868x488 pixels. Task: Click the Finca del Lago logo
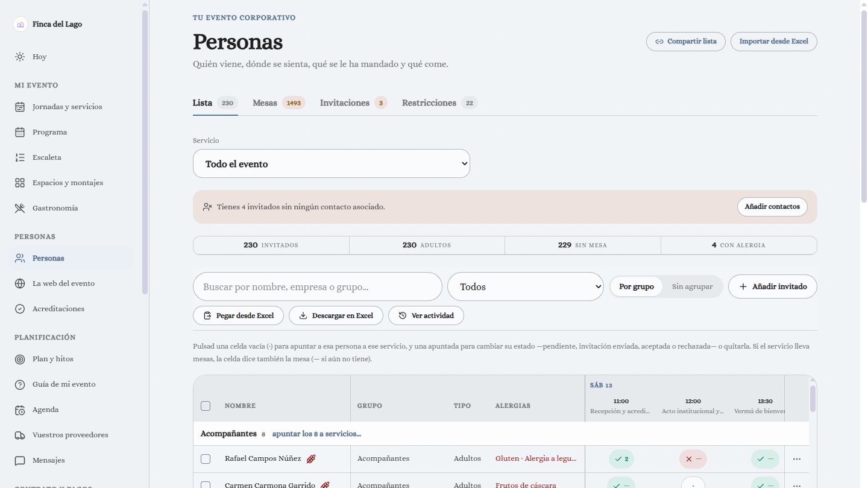(x=20, y=24)
